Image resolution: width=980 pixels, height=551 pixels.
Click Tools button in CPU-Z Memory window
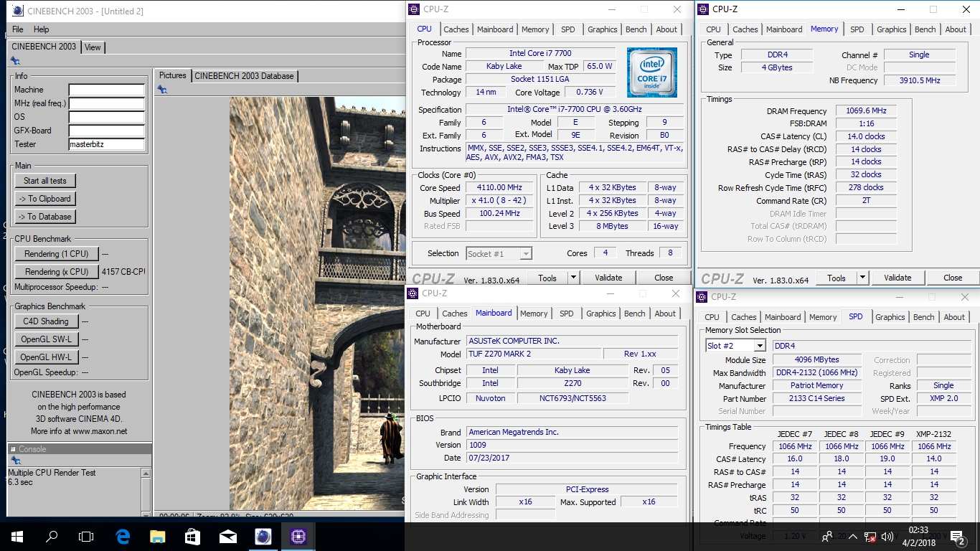tap(836, 278)
